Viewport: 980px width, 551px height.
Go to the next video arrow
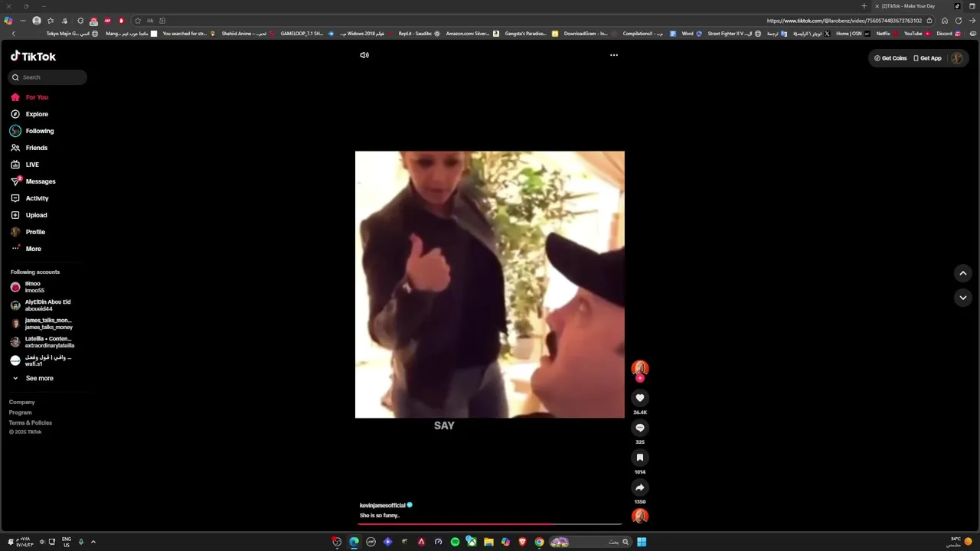[x=963, y=298]
